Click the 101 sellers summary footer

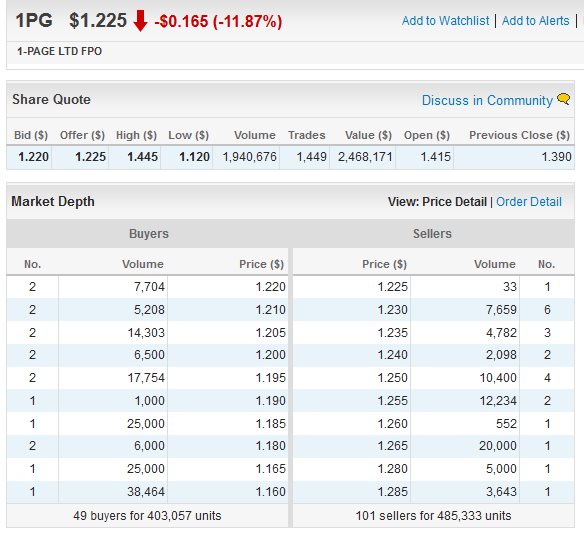click(x=434, y=516)
